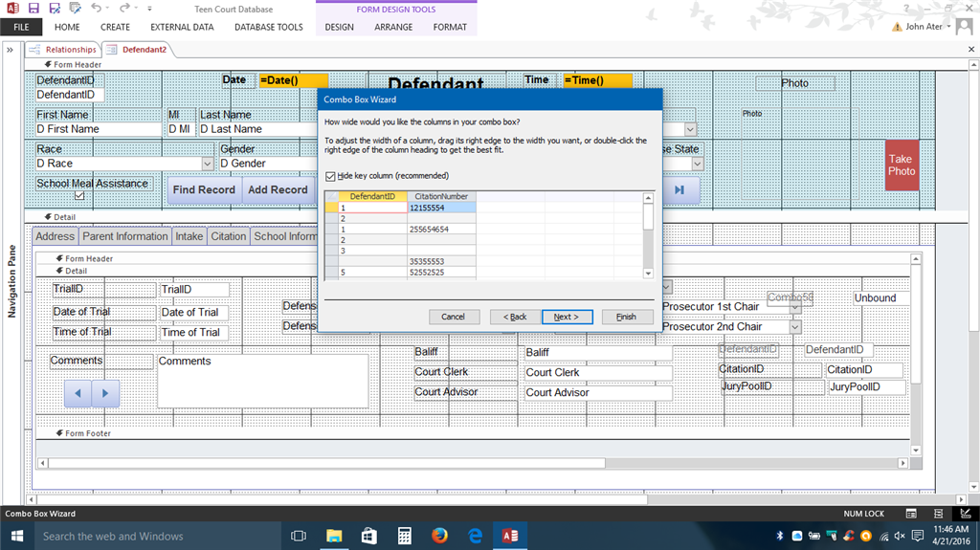Viewport: 980px width, 550px height.
Task: Click the previous record left arrow in subform
Action: click(x=78, y=393)
